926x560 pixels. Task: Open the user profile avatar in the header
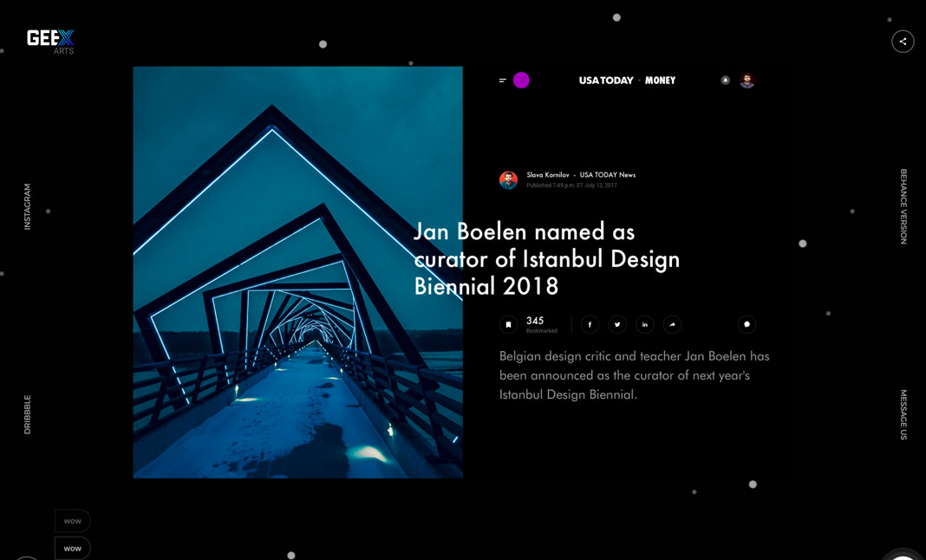click(747, 81)
